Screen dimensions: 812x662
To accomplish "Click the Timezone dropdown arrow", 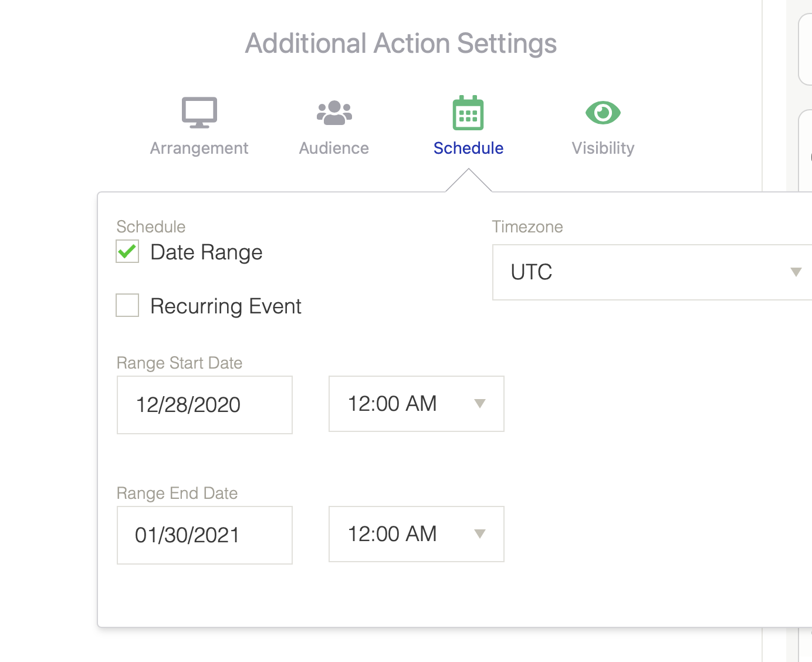I will [x=796, y=272].
